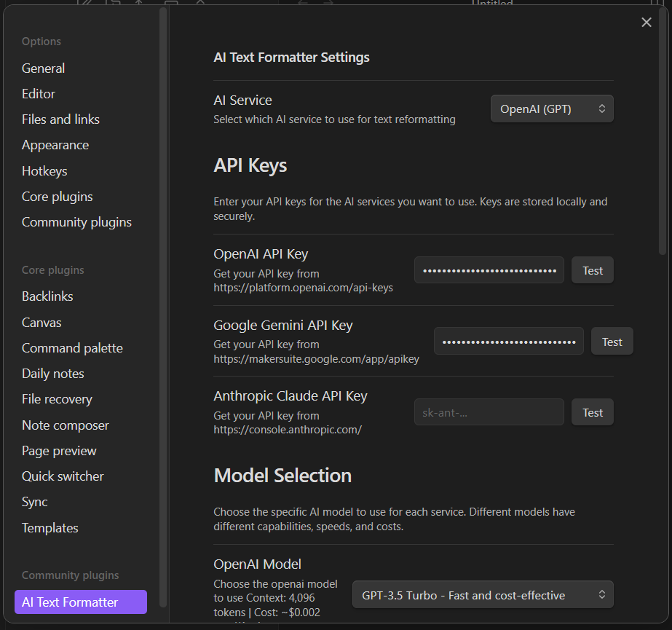Open the OpenAI Model dropdown
Viewport: 672px width, 630px height.
click(x=483, y=595)
